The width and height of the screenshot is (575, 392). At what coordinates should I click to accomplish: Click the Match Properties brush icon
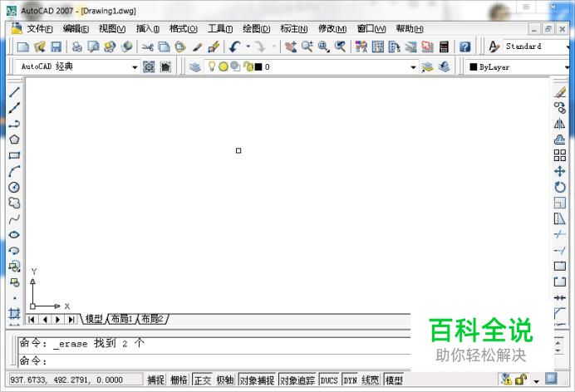click(197, 47)
